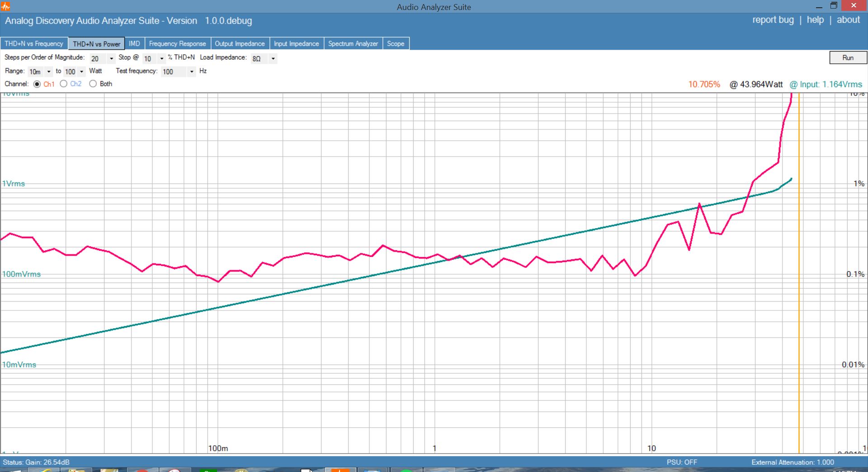
Task: Click the @ 43.964Watt readout
Action: click(756, 84)
